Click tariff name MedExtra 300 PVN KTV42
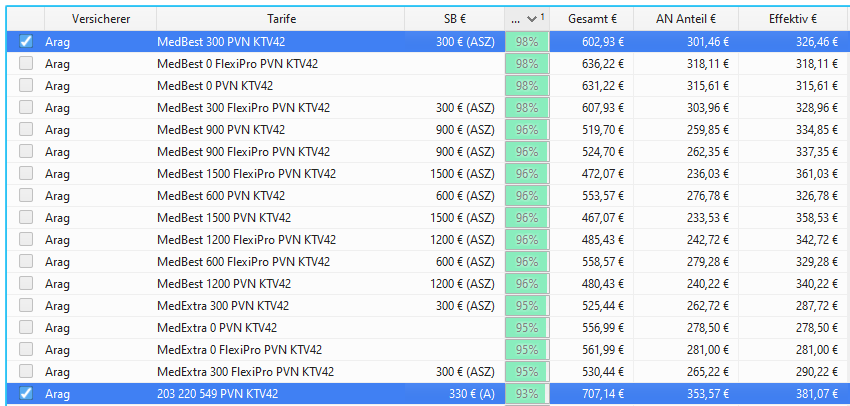Viewport: 850px width, 406px height. (223, 306)
